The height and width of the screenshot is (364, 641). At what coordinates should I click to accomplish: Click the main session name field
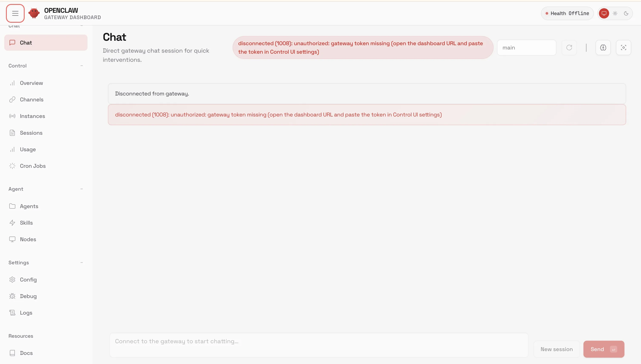click(x=526, y=48)
